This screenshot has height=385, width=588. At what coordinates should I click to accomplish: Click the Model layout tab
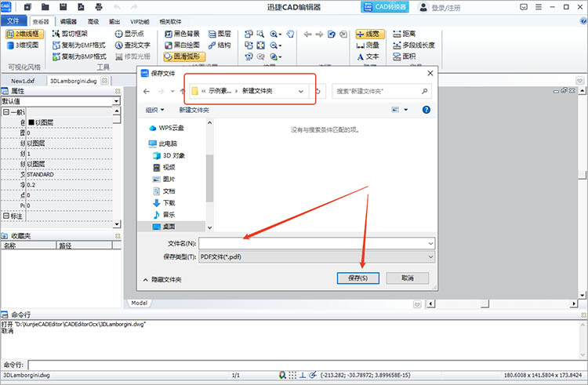(x=139, y=303)
